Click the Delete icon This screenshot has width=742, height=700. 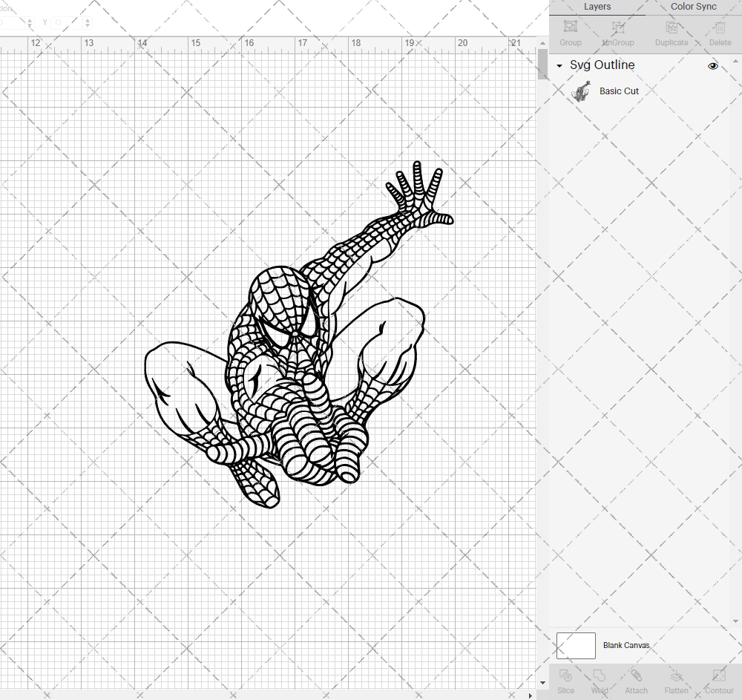719,27
